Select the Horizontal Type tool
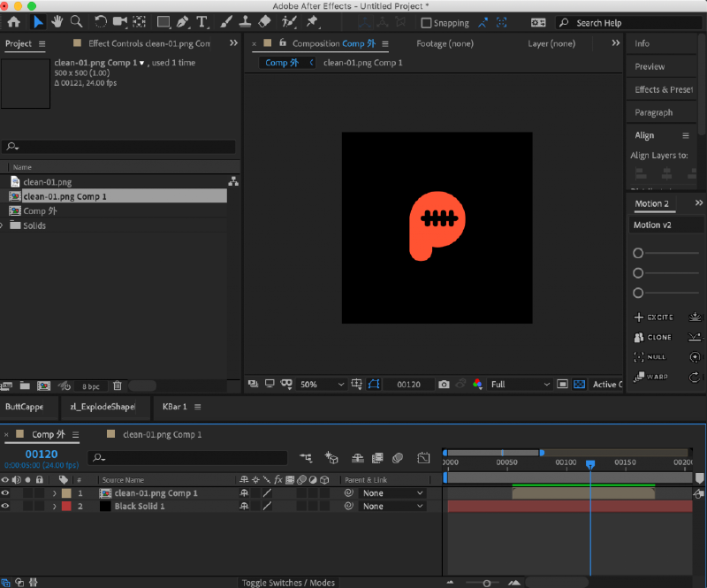The image size is (707, 588). tap(203, 22)
